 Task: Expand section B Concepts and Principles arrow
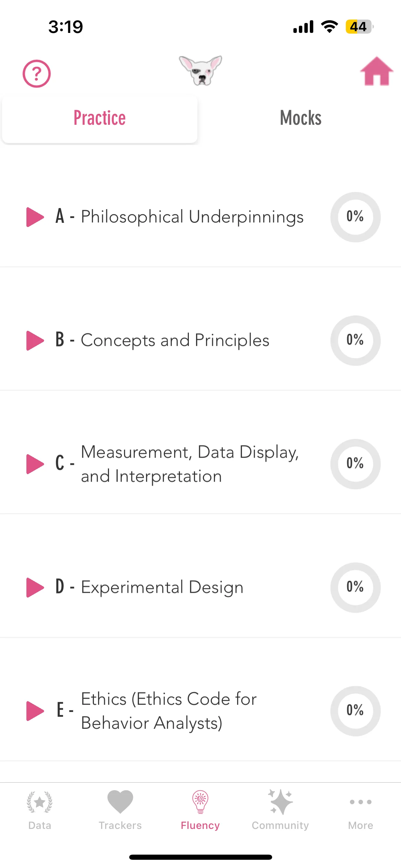pyautogui.click(x=35, y=340)
